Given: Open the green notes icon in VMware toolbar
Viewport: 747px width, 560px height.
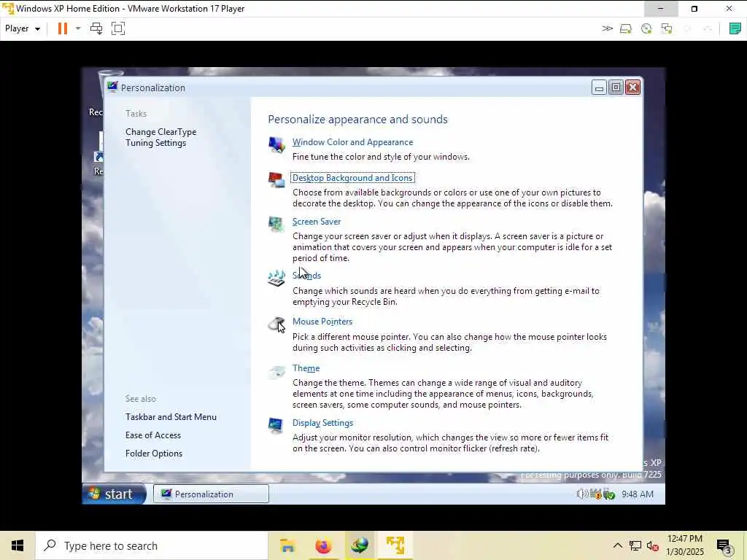Looking at the screenshot, I should coord(735,28).
